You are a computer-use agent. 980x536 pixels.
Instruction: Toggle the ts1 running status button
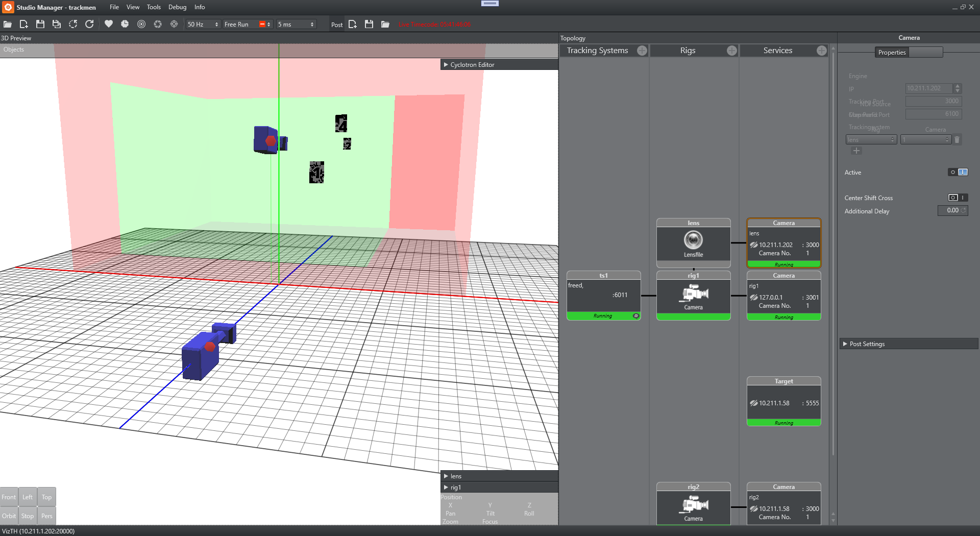click(636, 316)
